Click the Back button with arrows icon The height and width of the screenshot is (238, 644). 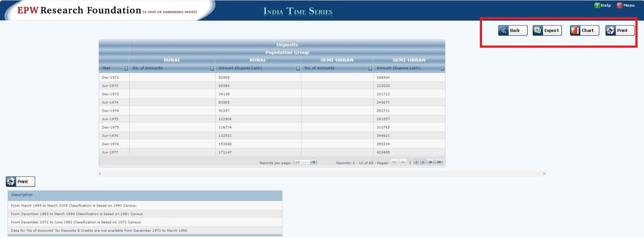click(513, 31)
